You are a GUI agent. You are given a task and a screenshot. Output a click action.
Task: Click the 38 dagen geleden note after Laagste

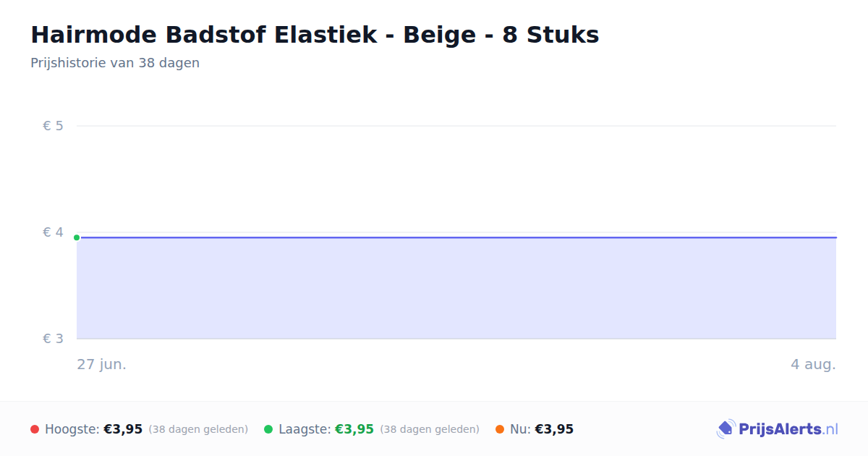[x=430, y=429]
